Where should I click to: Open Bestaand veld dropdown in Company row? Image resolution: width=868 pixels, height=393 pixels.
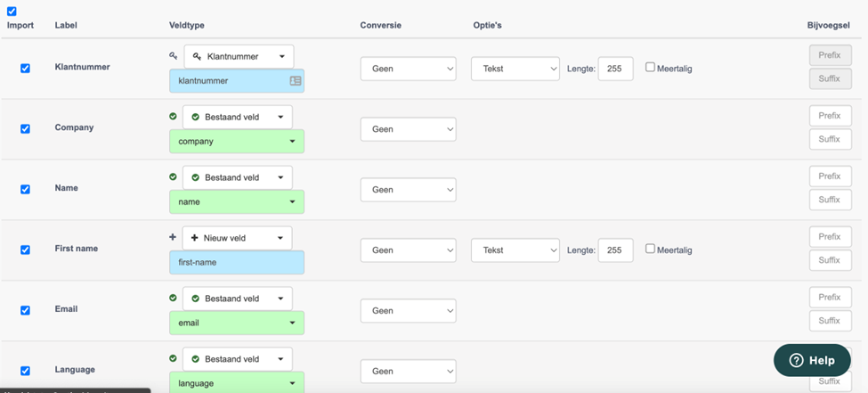[x=238, y=117]
